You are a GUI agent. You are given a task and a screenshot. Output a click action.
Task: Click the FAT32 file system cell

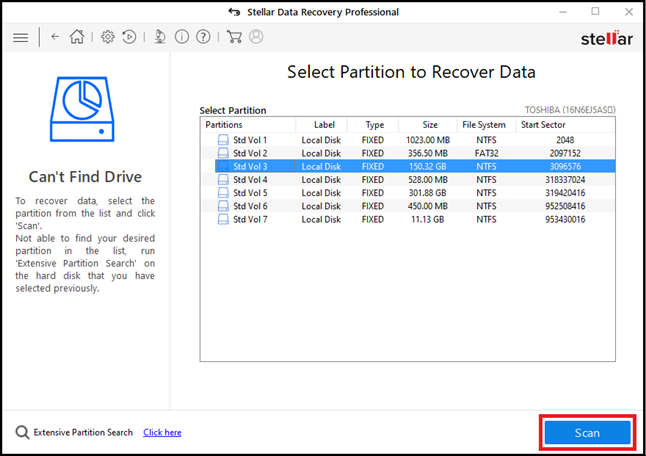click(487, 153)
